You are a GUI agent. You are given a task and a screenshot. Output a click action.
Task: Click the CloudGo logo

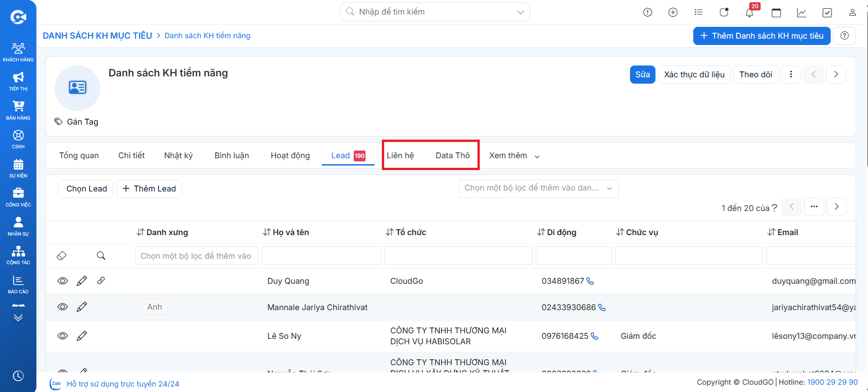pyautogui.click(x=18, y=17)
